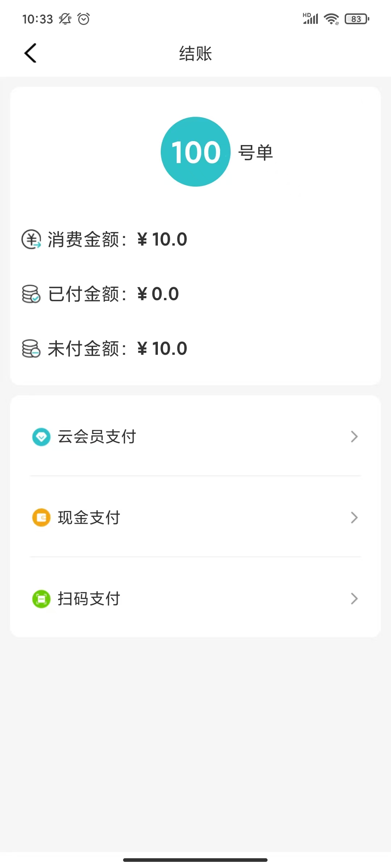Tap the teal 100 order number circle
Image resolution: width=391 pixels, height=868 pixels.
point(195,152)
